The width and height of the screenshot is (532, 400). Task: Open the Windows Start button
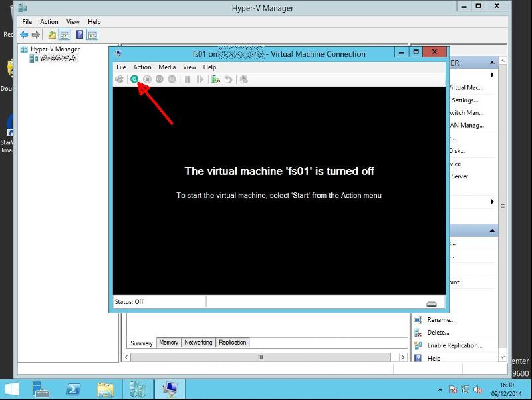pos(12,389)
